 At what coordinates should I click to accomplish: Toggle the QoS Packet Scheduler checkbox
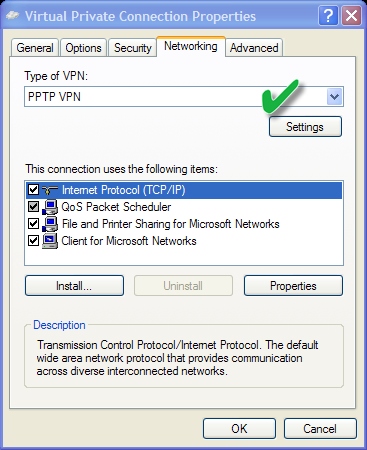[33, 207]
